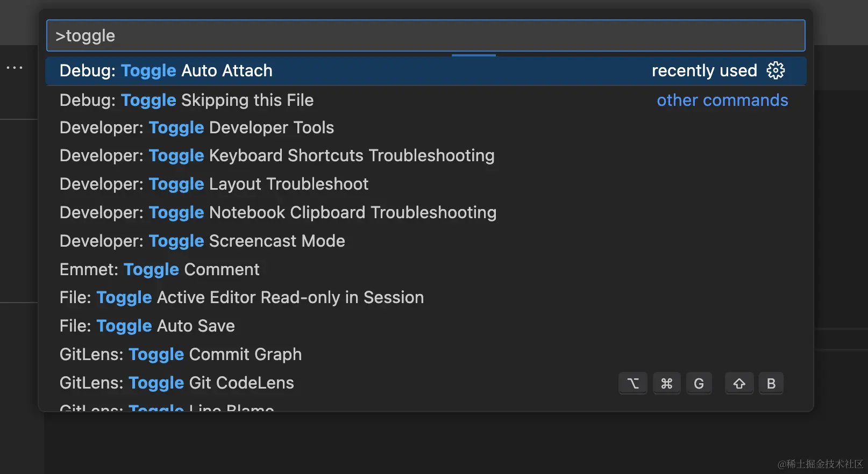Image resolution: width=868 pixels, height=474 pixels.
Task: Run Emmet: Toggle Comment command
Action: (160, 270)
